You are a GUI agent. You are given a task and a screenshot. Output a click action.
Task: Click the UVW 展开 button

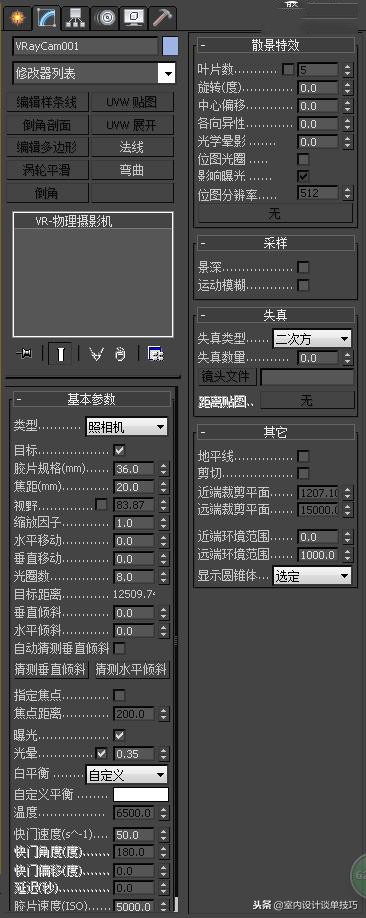pyautogui.click(x=132, y=125)
